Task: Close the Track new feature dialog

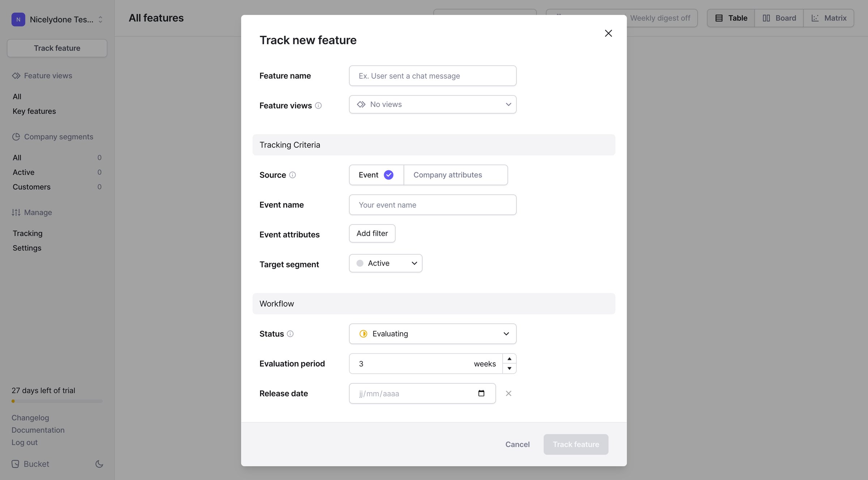Action: click(608, 33)
